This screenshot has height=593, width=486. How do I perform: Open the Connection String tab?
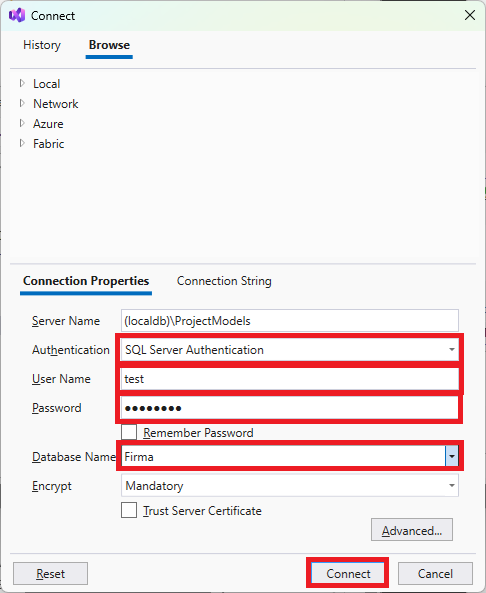tap(224, 281)
